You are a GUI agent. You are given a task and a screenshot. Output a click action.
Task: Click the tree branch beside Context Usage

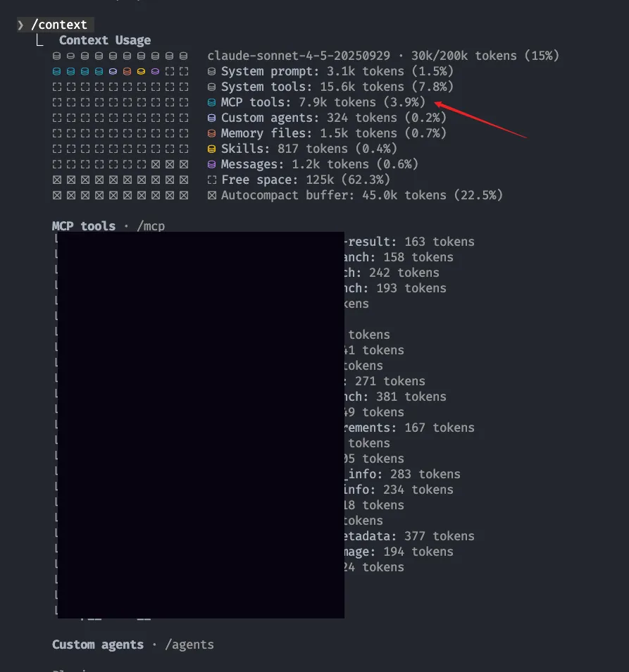tap(41, 40)
